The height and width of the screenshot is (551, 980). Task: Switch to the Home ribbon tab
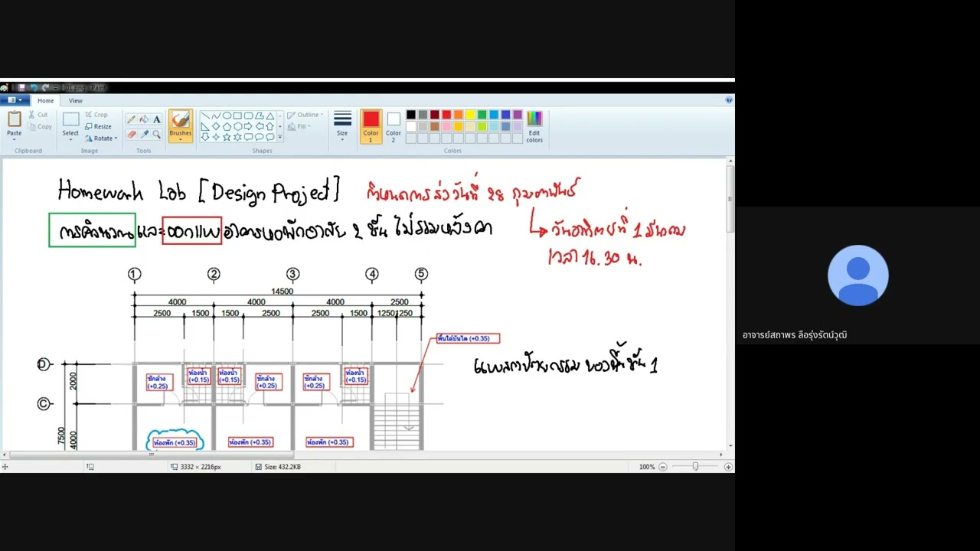tap(46, 100)
